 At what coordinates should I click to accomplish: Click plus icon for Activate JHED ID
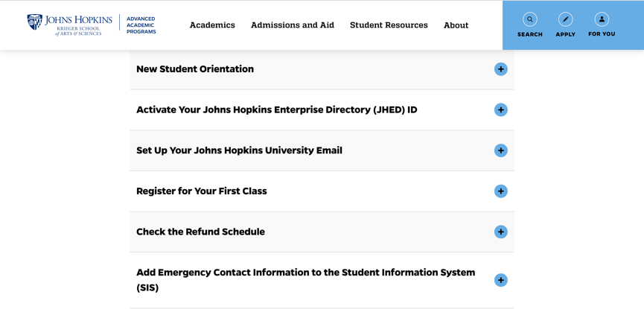tap(500, 109)
